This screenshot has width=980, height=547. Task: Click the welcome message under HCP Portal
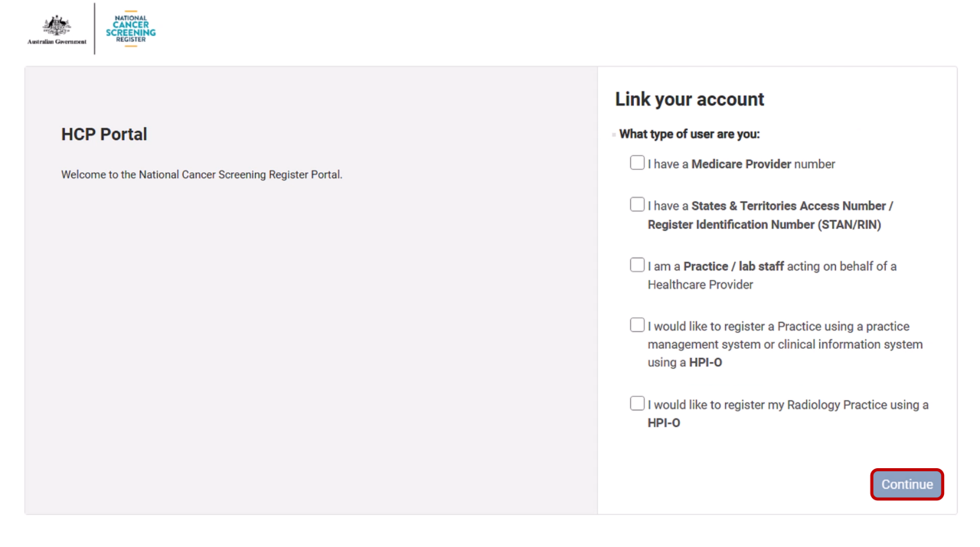202,174
